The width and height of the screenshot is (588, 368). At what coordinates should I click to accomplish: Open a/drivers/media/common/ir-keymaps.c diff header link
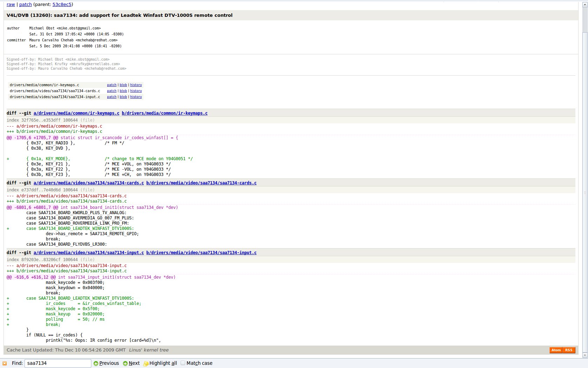pos(76,113)
